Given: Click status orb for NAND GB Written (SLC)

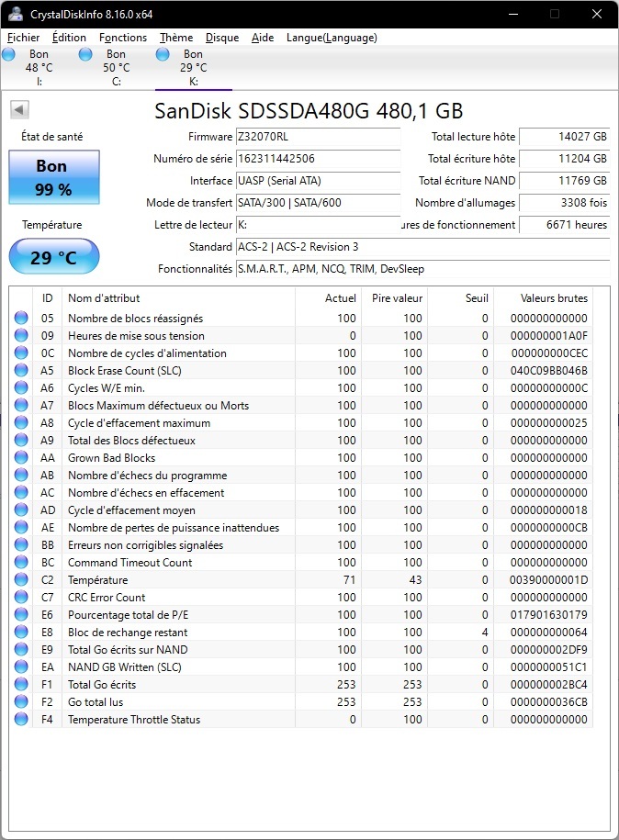Looking at the screenshot, I should point(21,667).
